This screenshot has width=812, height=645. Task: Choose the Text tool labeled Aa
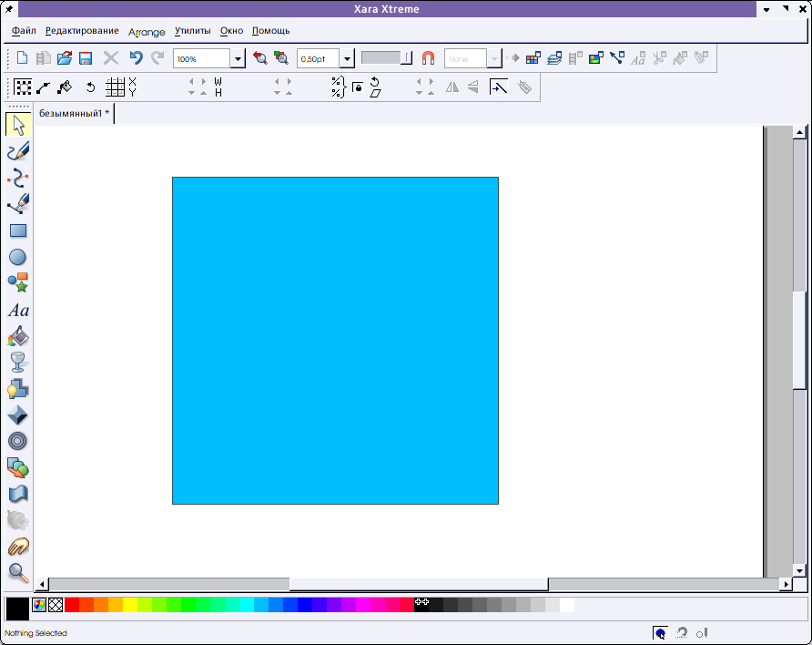[17, 311]
